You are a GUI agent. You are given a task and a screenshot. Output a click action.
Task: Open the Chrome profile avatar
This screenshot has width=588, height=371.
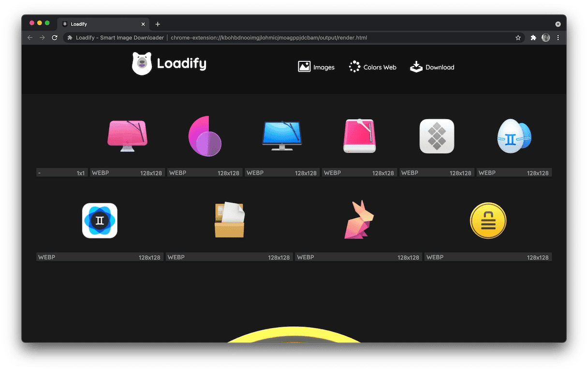(x=546, y=37)
